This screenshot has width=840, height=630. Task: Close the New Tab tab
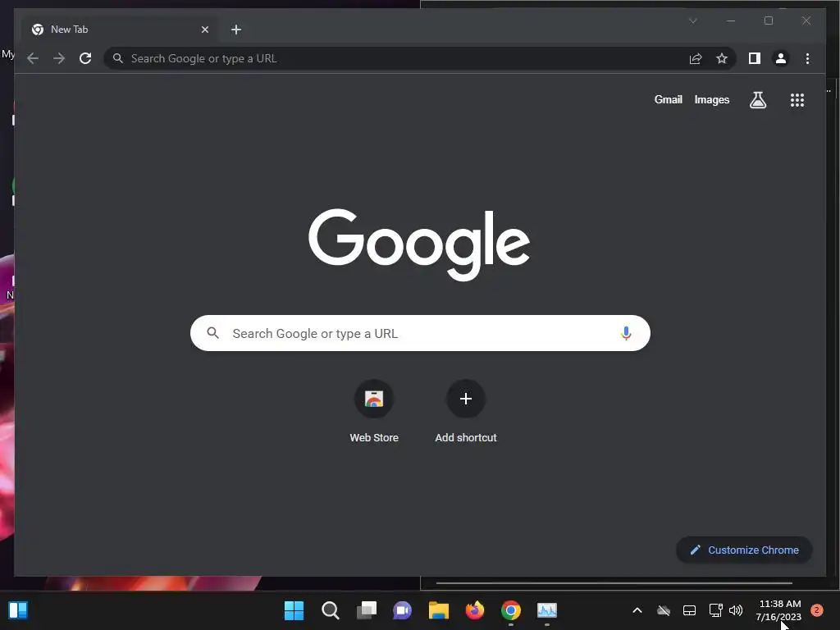204,30
